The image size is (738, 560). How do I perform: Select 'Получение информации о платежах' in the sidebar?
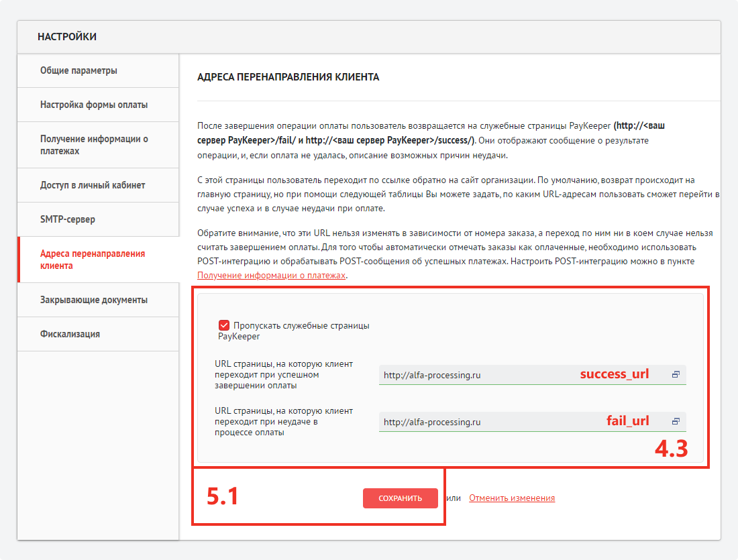click(94, 145)
